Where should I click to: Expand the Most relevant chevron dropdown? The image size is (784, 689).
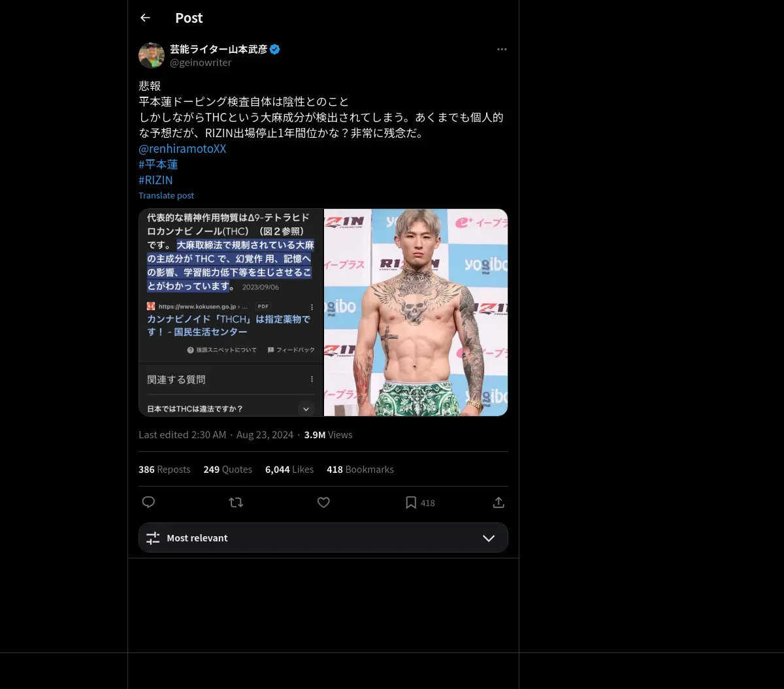coord(489,538)
